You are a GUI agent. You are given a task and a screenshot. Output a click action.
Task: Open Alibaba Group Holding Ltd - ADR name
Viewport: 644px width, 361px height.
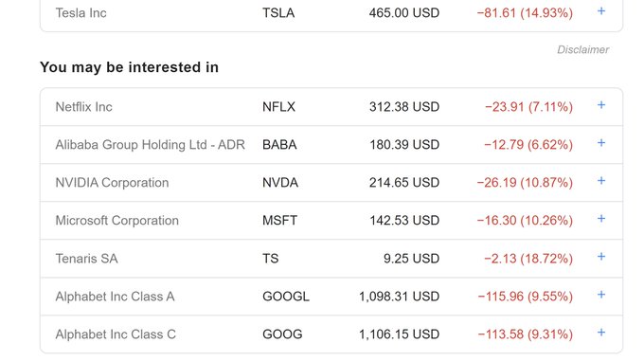coord(151,145)
